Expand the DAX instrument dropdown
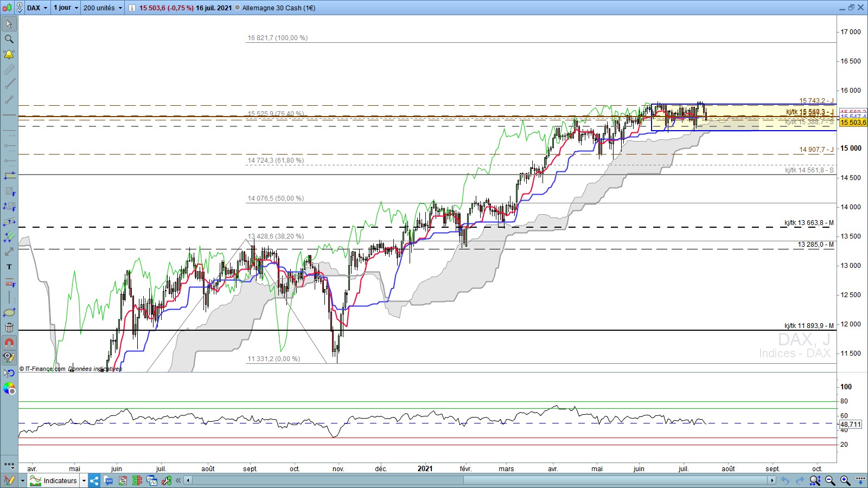 point(38,8)
